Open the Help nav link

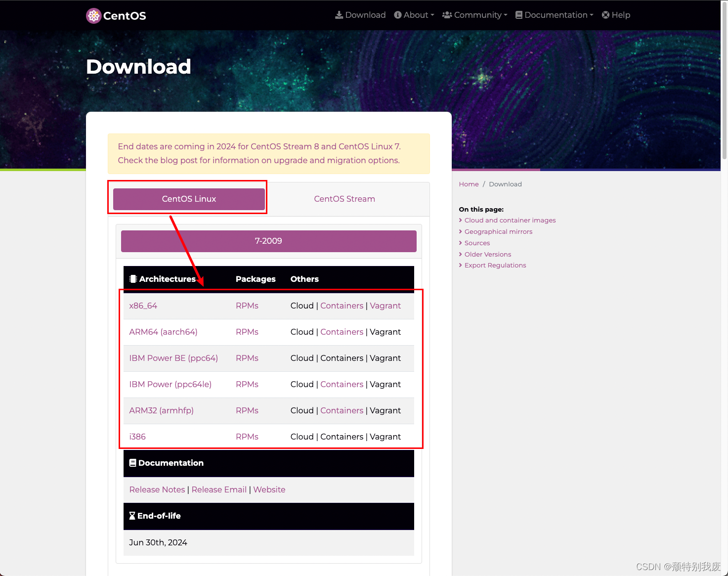tap(616, 15)
